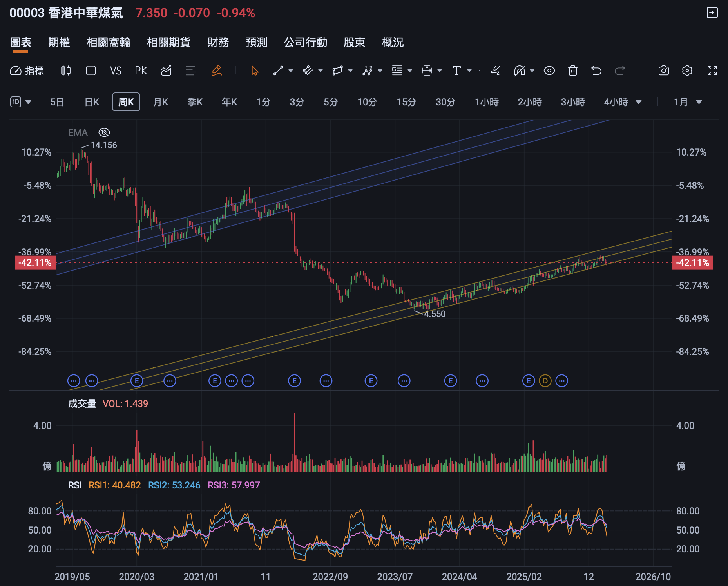Viewport: 728px width, 586px height.
Task: Select the parallel channel drawing tool
Action: (308, 71)
